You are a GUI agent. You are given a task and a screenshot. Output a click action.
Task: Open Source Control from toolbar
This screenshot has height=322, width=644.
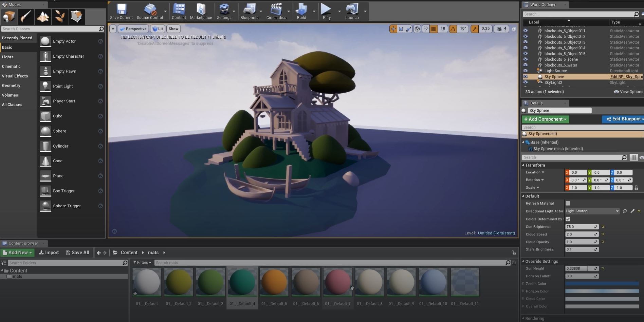[x=150, y=12]
